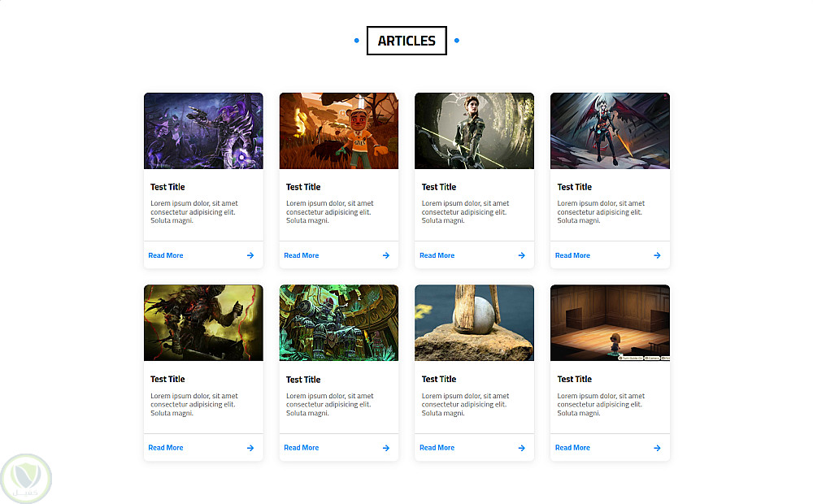Click the ARTICLES section heading box
The width and height of the screenshot is (813, 504).
click(406, 41)
